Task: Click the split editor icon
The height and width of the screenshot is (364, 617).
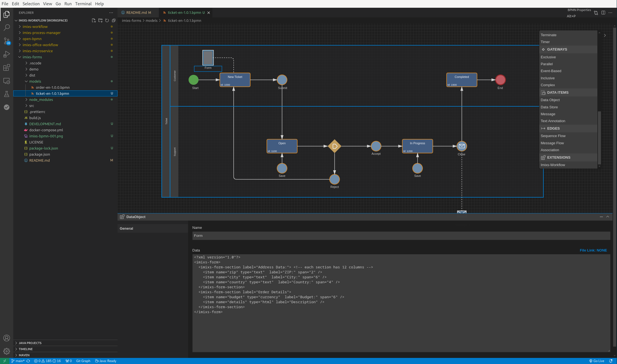Action: point(603,13)
